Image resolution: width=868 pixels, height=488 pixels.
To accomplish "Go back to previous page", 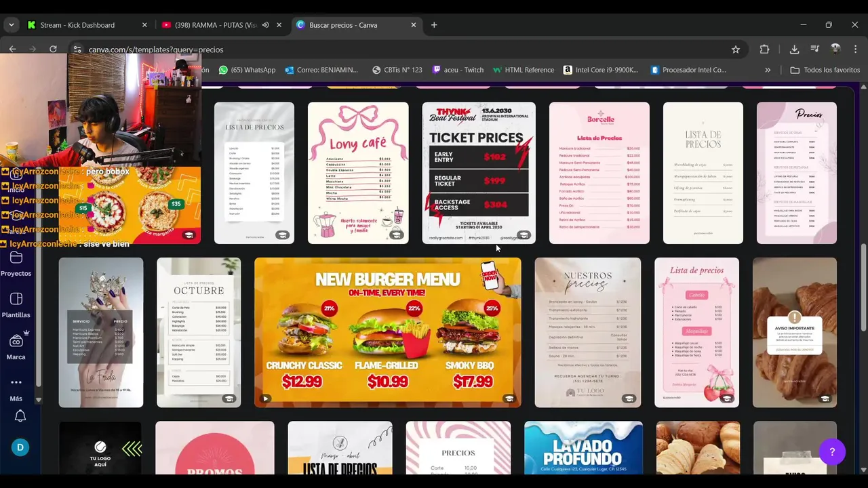I will tap(12, 49).
